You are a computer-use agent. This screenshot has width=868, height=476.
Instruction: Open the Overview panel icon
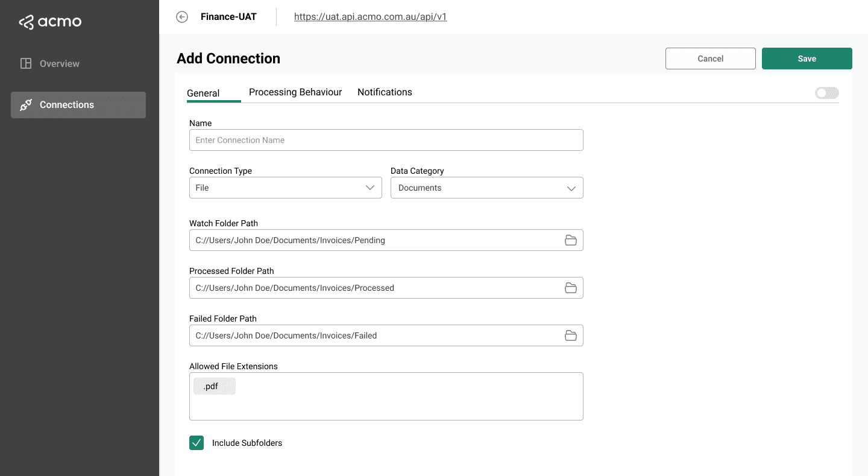(x=25, y=63)
